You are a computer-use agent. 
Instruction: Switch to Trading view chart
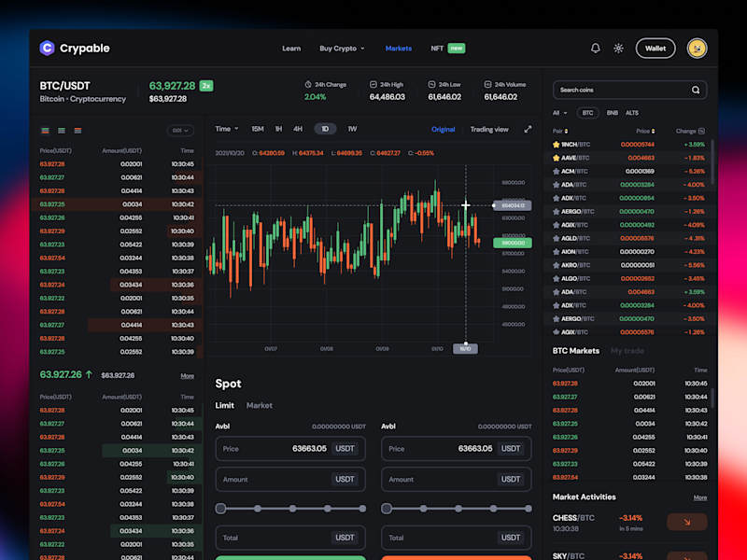click(x=489, y=129)
